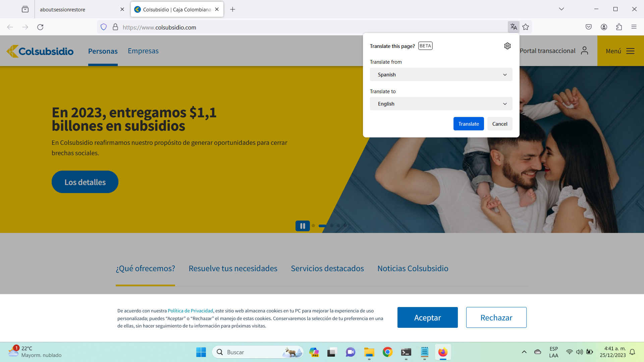This screenshot has height=362, width=644.
Task: Open the Política de Privacidad link
Action: [190, 311]
